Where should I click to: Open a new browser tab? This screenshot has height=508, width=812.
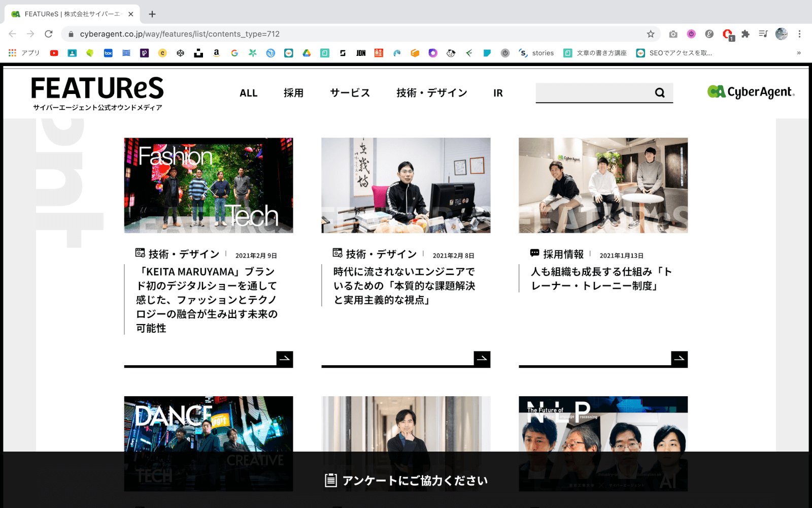152,14
